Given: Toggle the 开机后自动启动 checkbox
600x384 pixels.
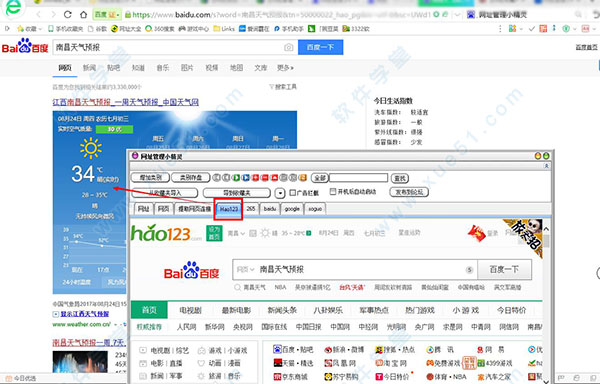Looking at the screenshot, I should (x=333, y=191).
